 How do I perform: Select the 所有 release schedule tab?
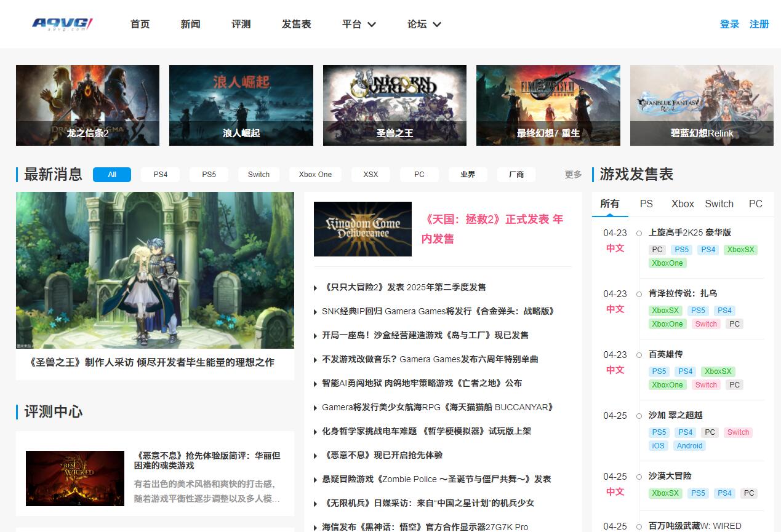pyautogui.click(x=610, y=204)
